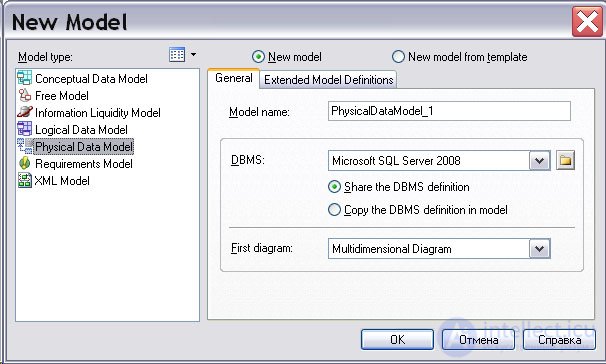Open the General tab

(233, 78)
